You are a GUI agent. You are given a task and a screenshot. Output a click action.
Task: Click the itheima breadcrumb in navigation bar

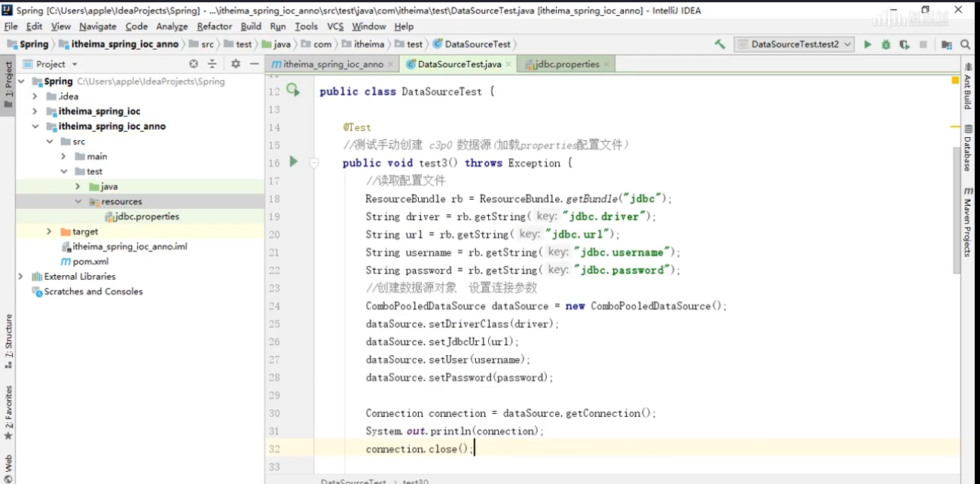[x=363, y=44]
